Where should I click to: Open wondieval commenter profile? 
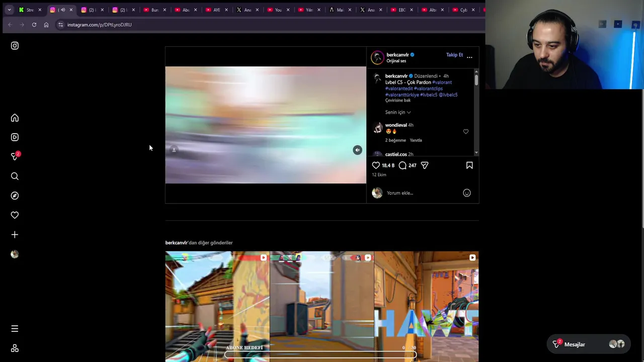click(396, 125)
